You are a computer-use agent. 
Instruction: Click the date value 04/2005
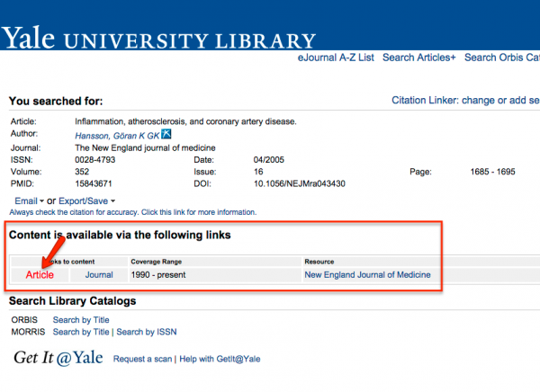[268, 160]
